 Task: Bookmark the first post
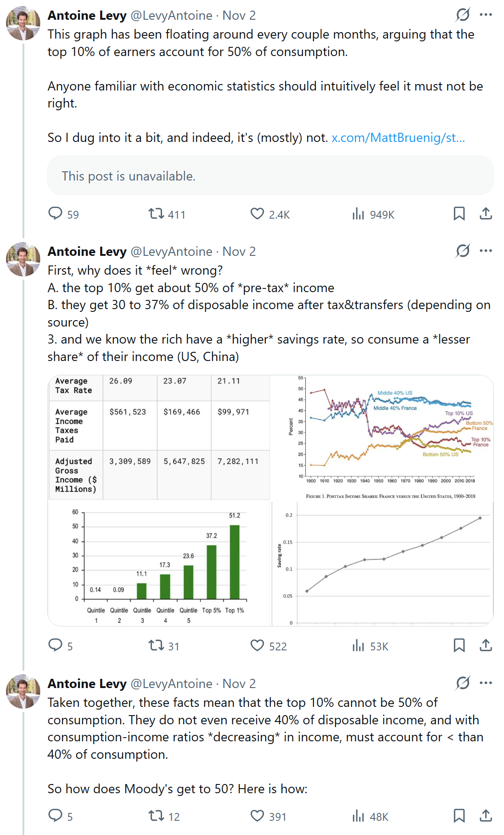point(459,214)
